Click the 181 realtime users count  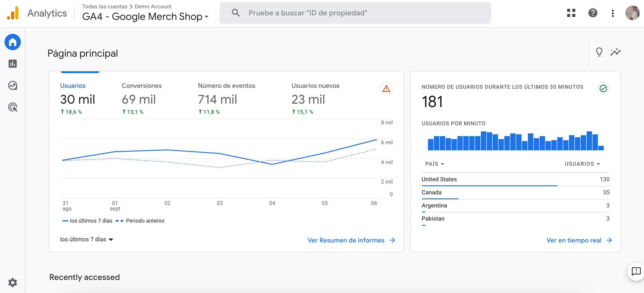[432, 102]
